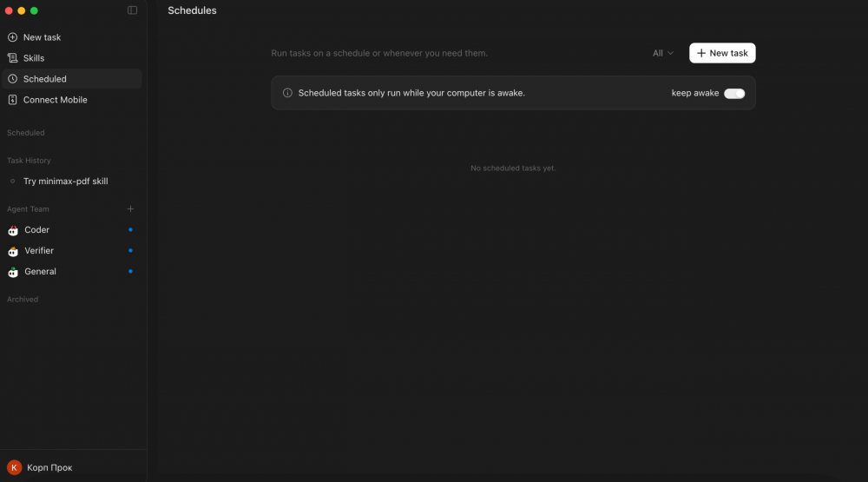868x482 pixels.
Task: Click the Skills icon in sidebar
Action: click(12, 58)
